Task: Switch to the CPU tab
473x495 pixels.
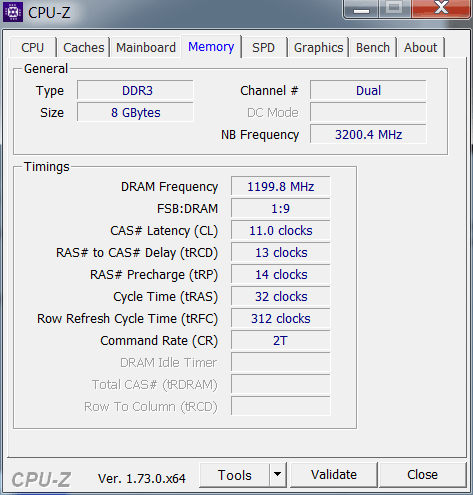Action: click(33, 48)
